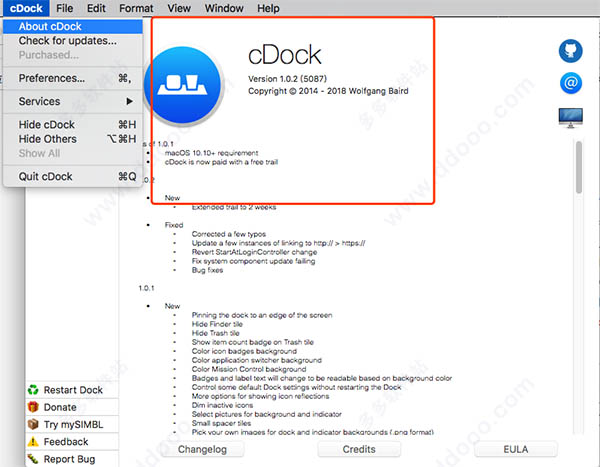Click the Feedback warning triangle icon

click(33, 441)
